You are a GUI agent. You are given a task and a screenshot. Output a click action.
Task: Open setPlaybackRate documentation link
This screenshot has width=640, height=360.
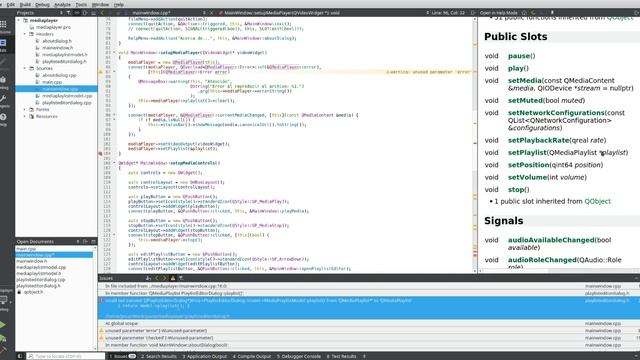click(x=538, y=140)
